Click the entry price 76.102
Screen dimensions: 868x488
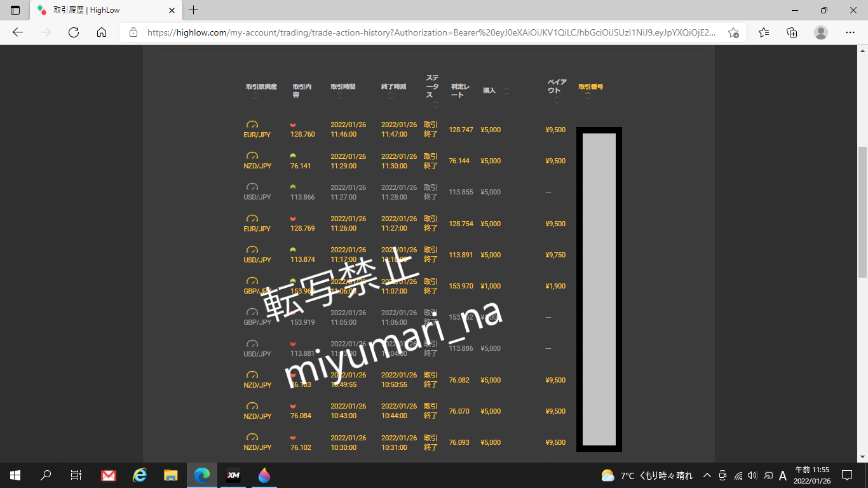coord(301,447)
